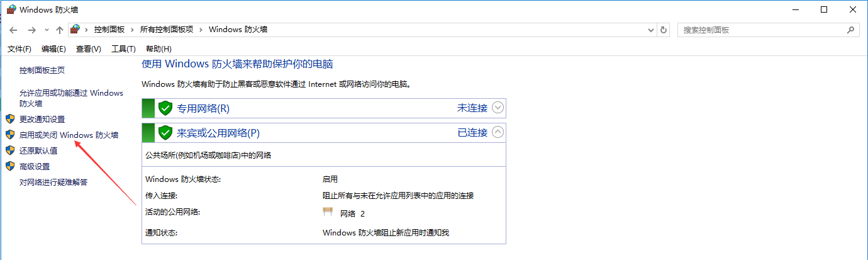Open breadcrumb arrow after 所有控制面板项
This screenshot has height=260, width=868.
[x=201, y=30]
